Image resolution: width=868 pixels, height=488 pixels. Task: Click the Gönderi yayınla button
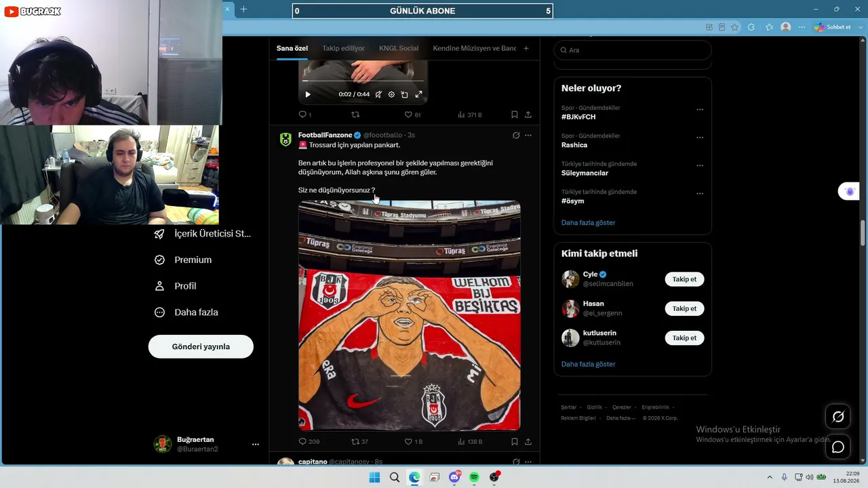pos(201,346)
